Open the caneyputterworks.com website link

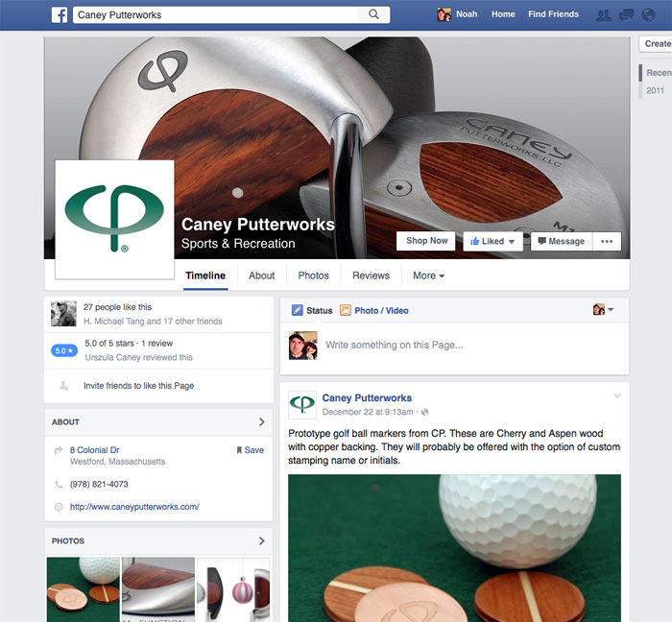[134, 507]
